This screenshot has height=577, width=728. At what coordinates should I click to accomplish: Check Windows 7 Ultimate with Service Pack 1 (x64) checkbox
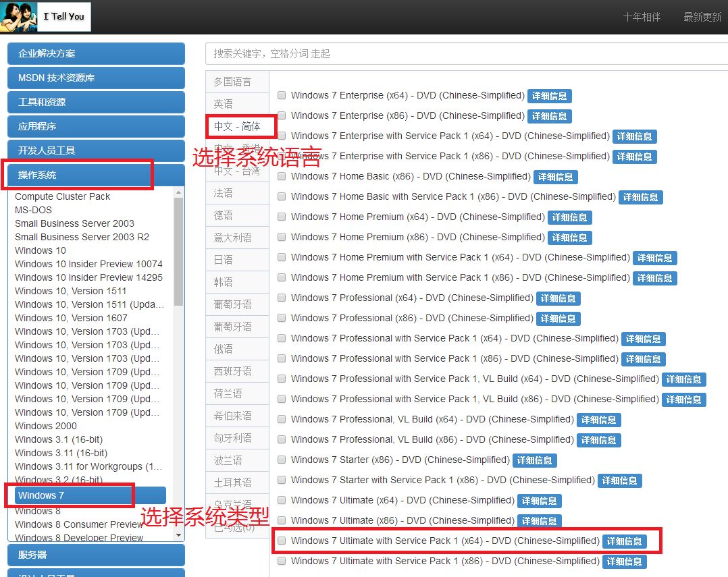coord(282,541)
